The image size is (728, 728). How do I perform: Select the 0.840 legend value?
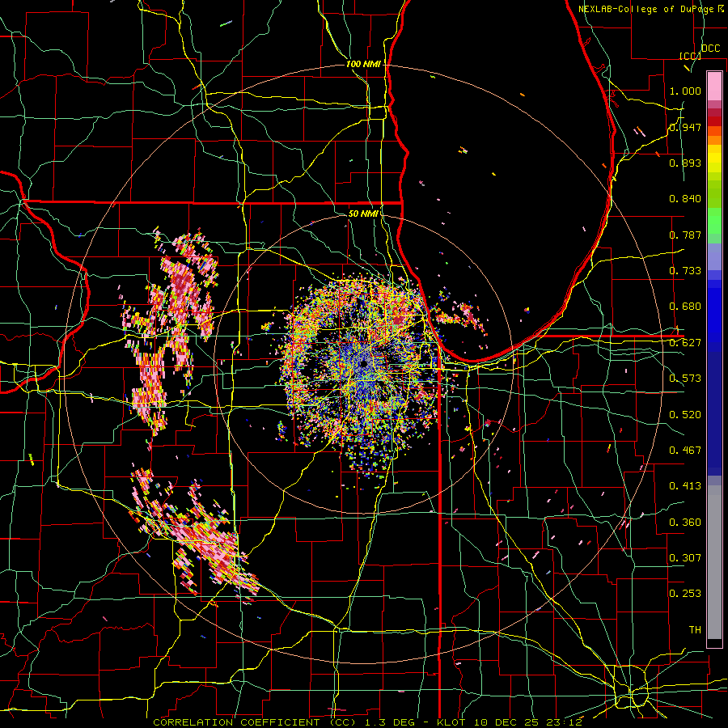pyautogui.click(x=685, y=199)
